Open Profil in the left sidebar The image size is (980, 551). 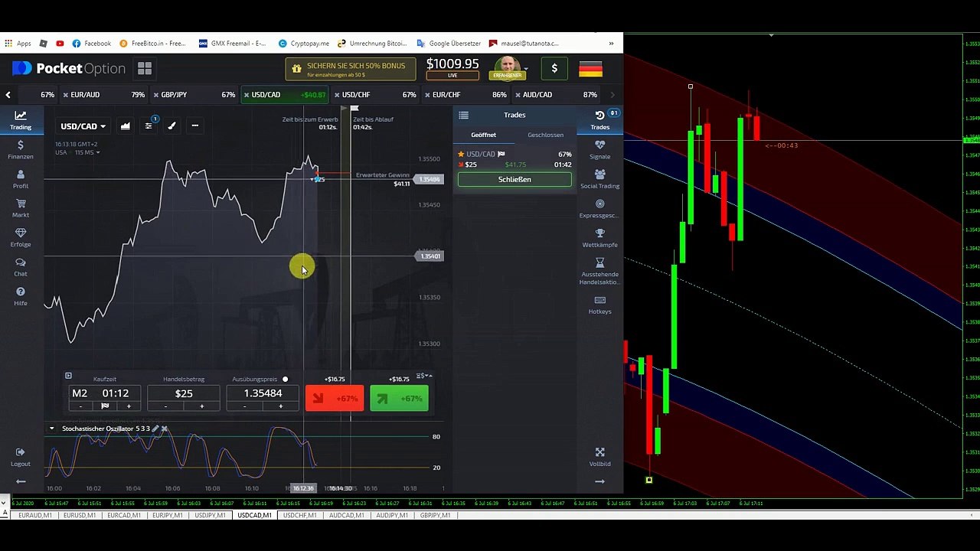pos(21,179)
